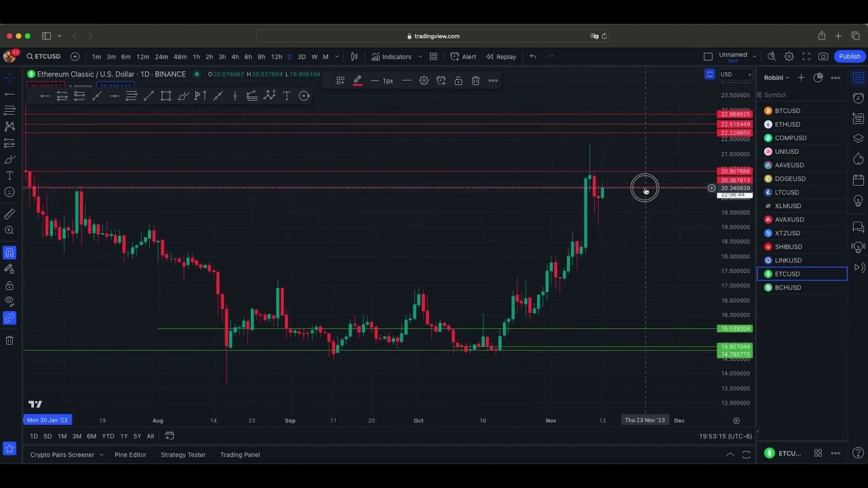Toggle the favorites star toolbar button
This screenshot has width=868, height=488.
(9, 449)
